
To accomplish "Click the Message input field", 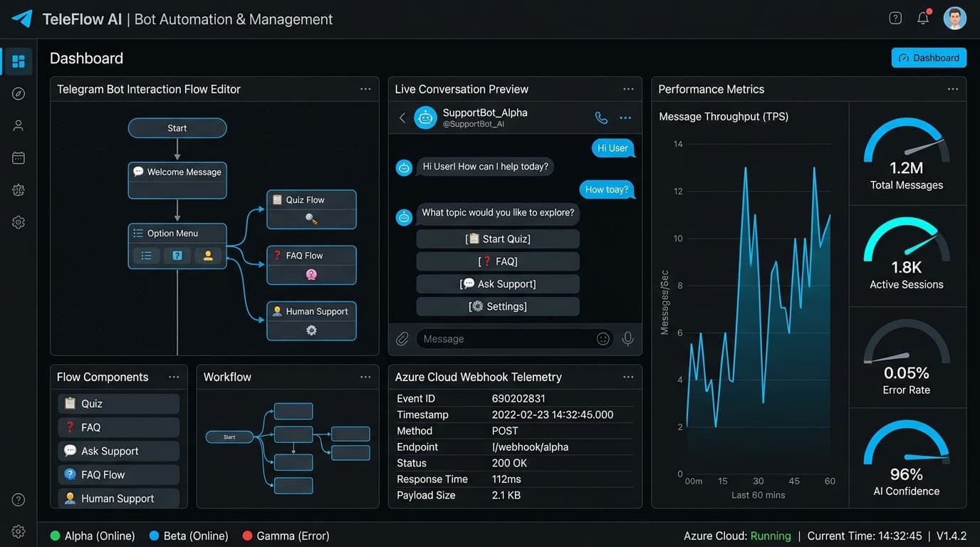I will [514, 339].
